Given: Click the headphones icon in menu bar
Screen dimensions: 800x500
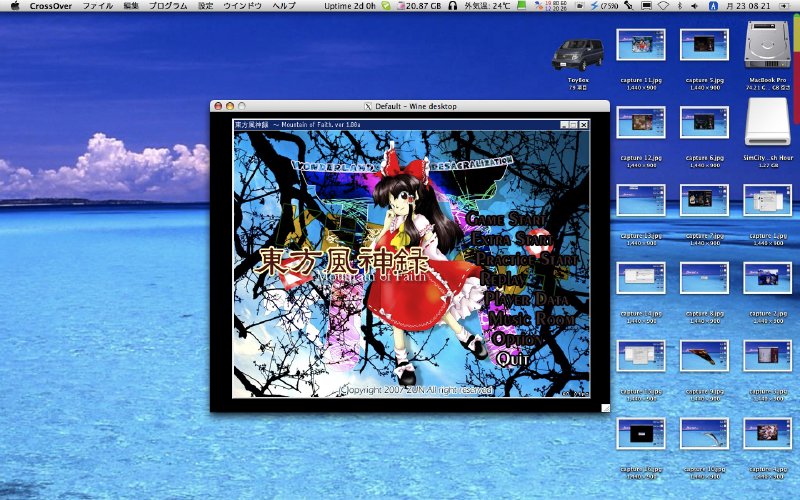Looking at the screenshot, I should point(453,6).
